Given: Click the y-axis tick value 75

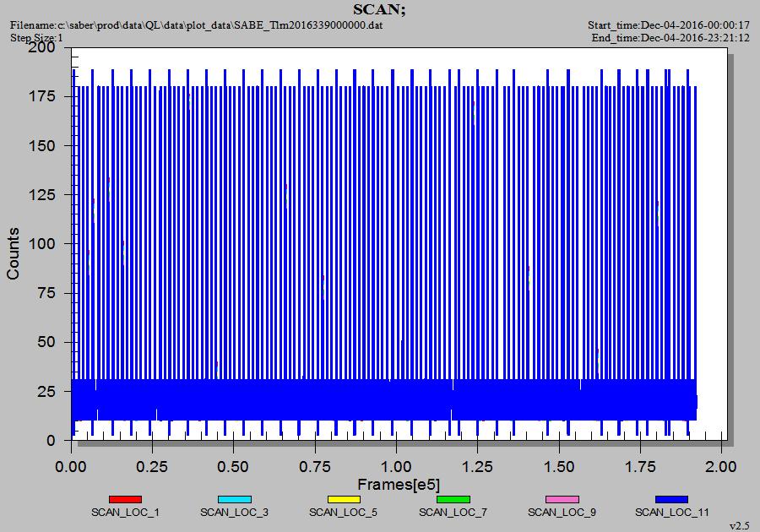Looking at the screenshot, I should (47, 293).
